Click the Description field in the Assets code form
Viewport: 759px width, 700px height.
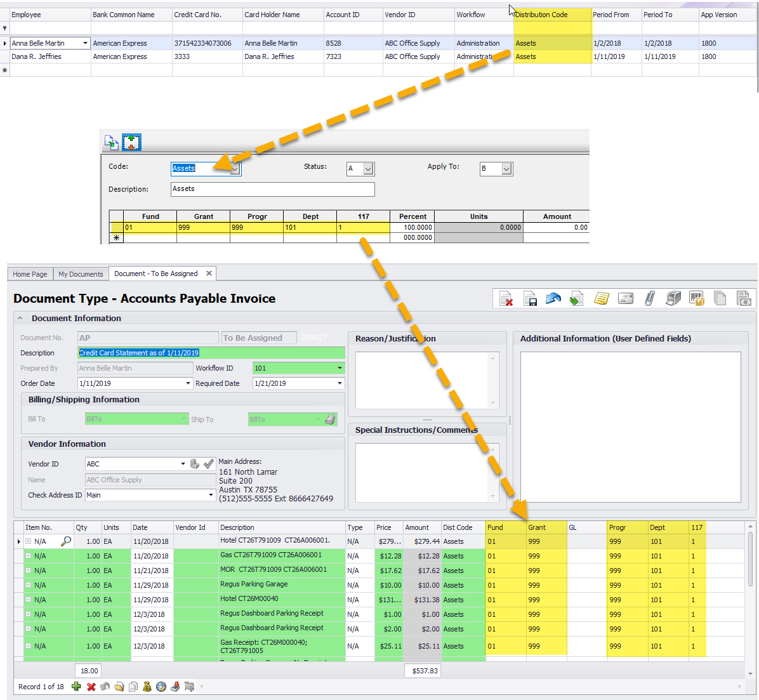[272, 189]
